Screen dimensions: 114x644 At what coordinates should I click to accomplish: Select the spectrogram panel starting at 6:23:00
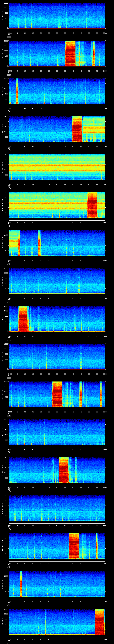57,53
